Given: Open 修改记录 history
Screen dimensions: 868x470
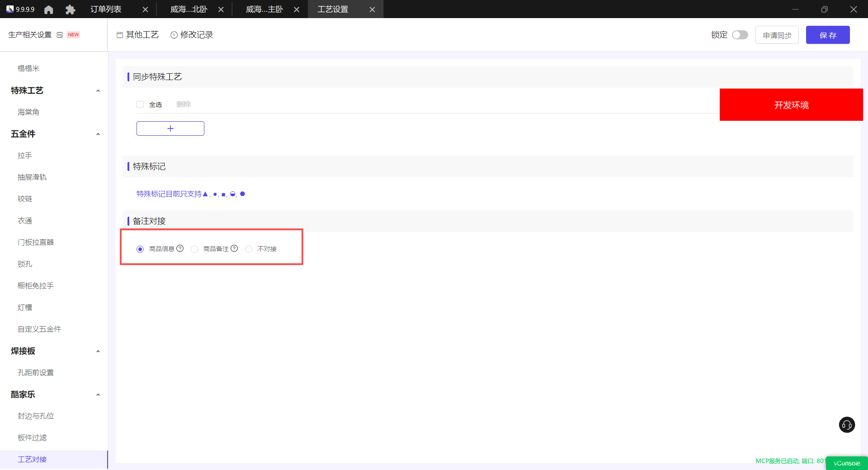Looking at the screenshot, I should [x=192, y=35].
